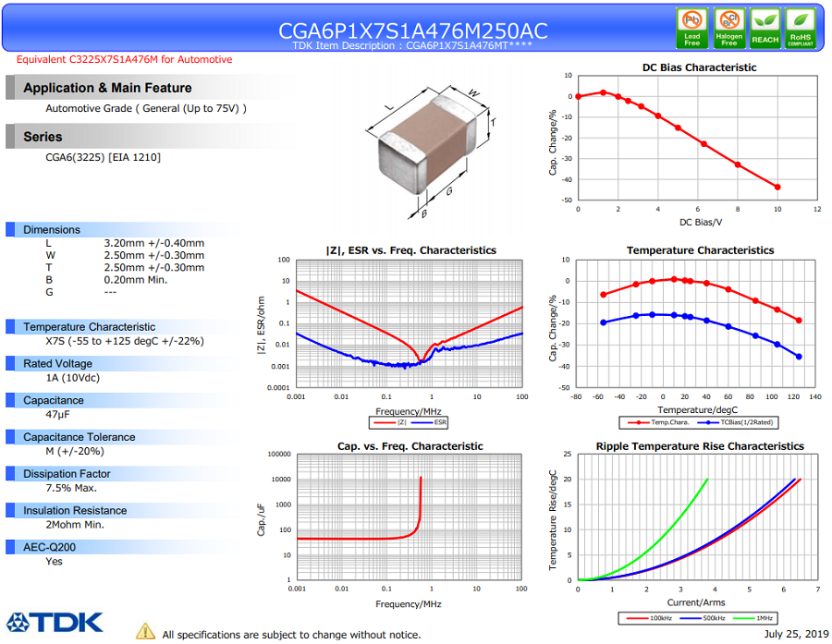The image size is (832, 644).
Task: Click the AEC-Q200 heading
Action: [49, 547]
